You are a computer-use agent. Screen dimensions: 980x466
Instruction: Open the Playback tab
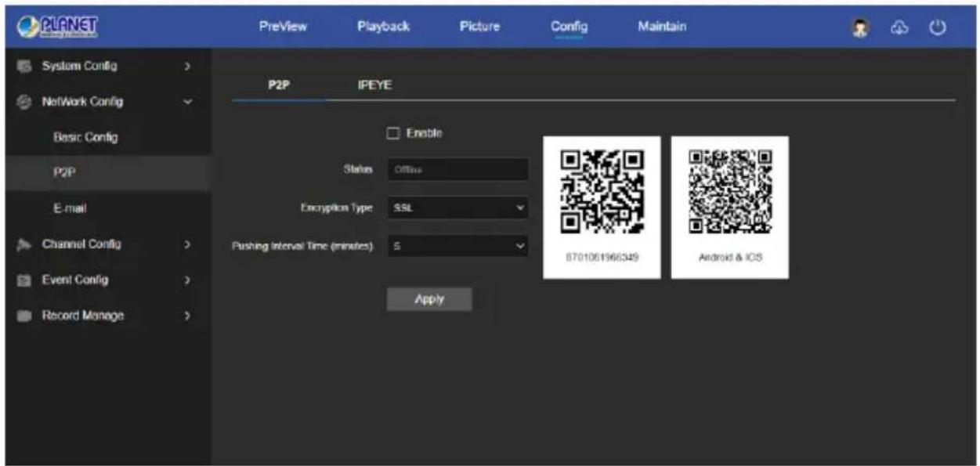383,27
